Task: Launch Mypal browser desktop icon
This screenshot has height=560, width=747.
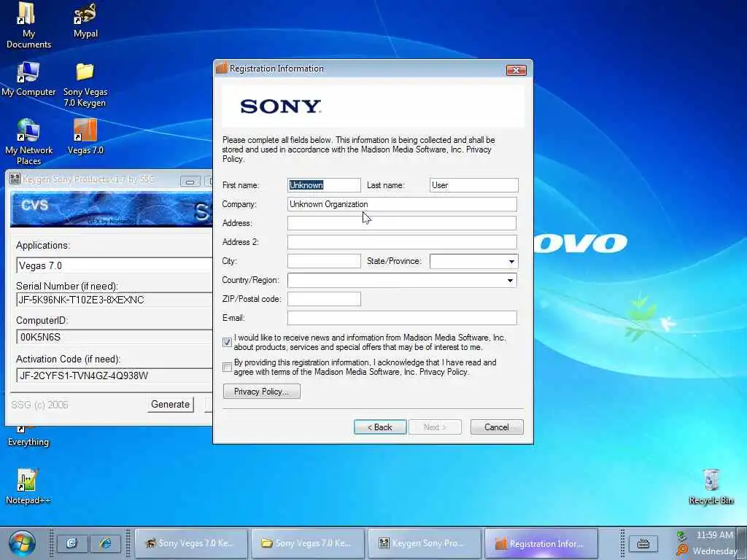Action: [85, 21]
